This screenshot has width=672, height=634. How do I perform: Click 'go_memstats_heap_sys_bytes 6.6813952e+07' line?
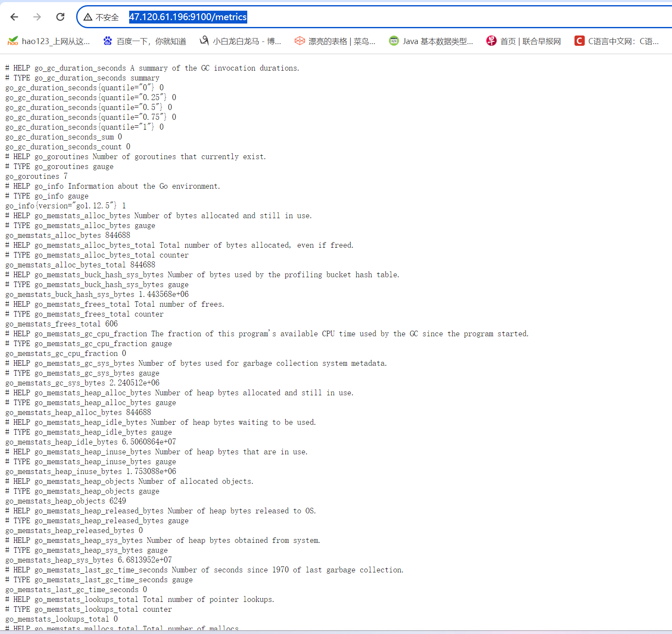[x=89, y=560]
